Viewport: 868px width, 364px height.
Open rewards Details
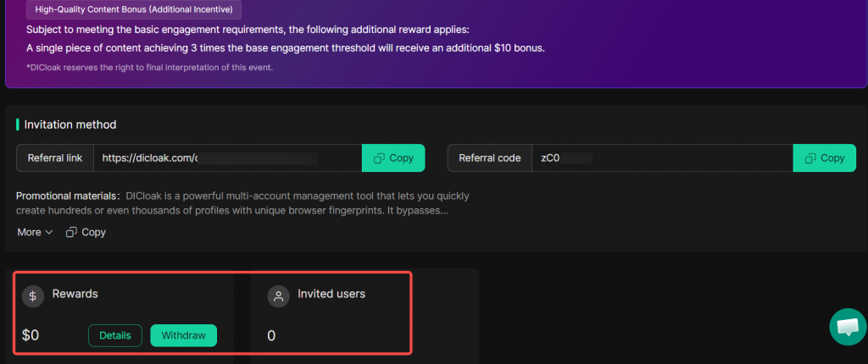pos(115,335)
